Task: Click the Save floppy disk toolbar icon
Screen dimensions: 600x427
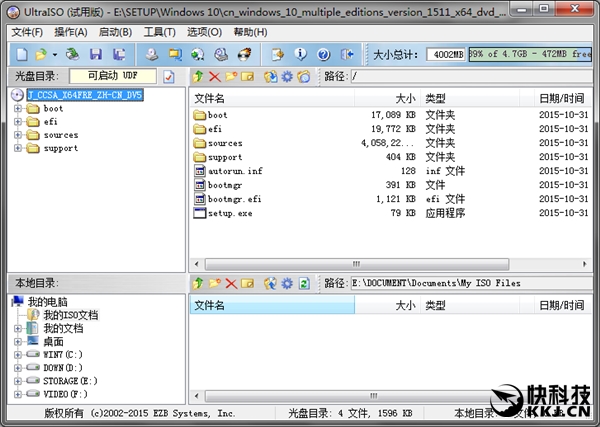Action: (96, 54)
